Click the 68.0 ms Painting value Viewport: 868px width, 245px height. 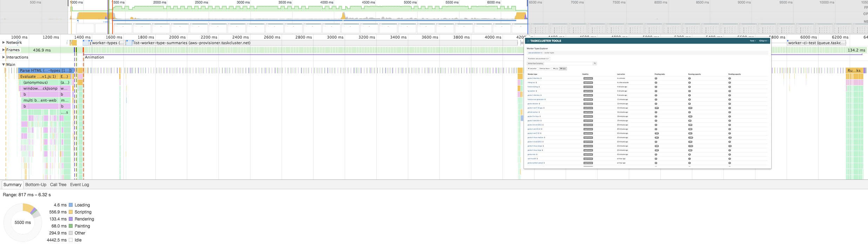[59, 226]
